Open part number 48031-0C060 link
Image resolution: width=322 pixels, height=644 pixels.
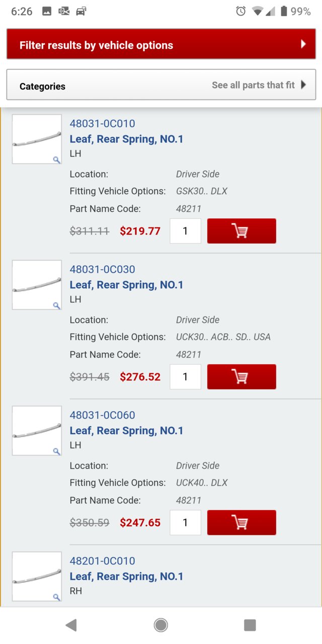(102, 415)
